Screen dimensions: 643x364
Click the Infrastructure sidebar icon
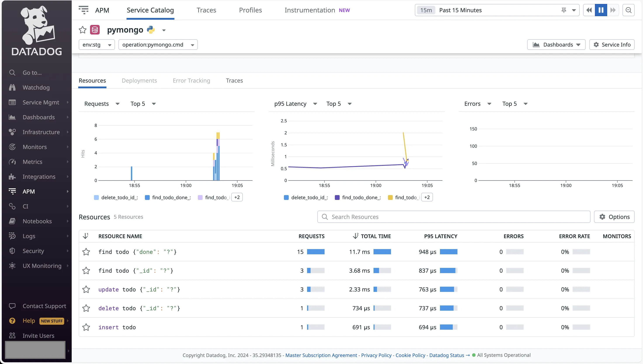[x=12, y=132]
